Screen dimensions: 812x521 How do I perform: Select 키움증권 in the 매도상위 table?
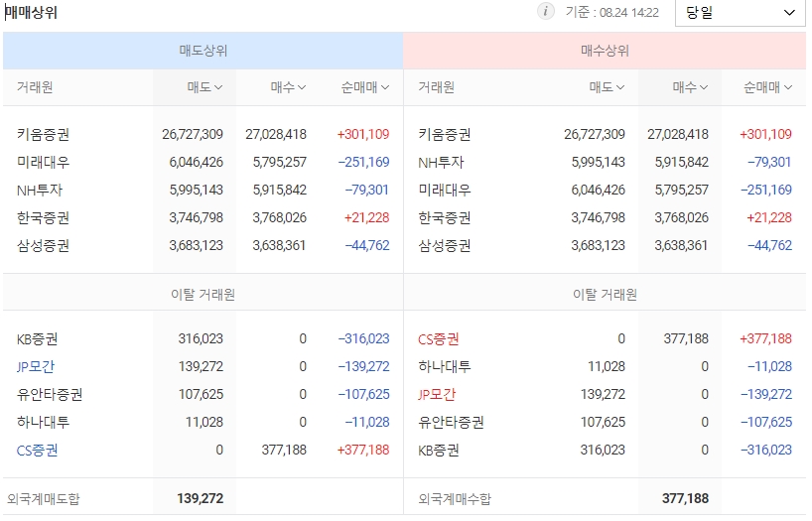43,135
